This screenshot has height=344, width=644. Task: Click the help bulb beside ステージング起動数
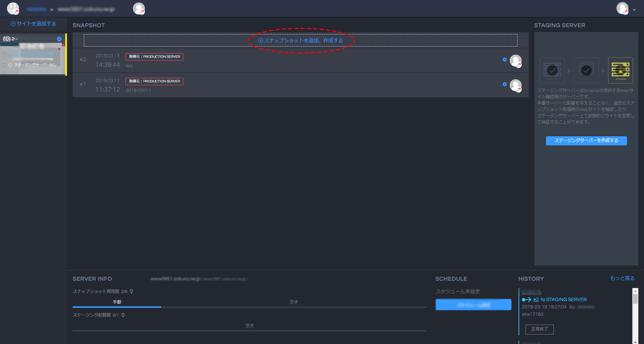click(123, 315)
